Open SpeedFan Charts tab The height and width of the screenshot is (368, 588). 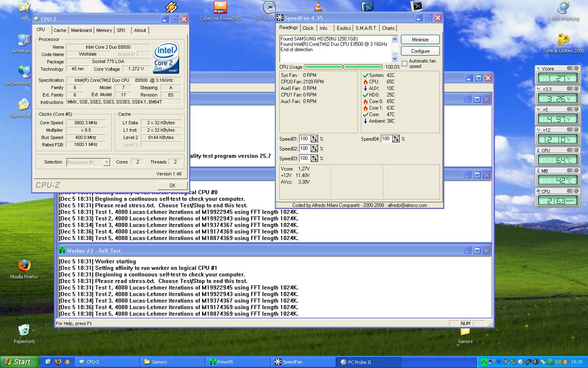388,28
